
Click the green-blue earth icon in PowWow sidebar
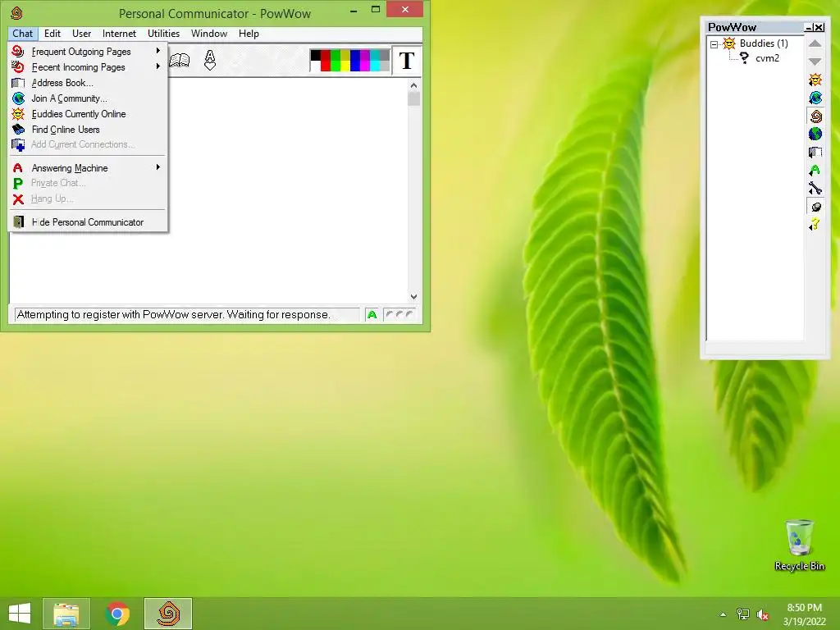pos(815,134)
